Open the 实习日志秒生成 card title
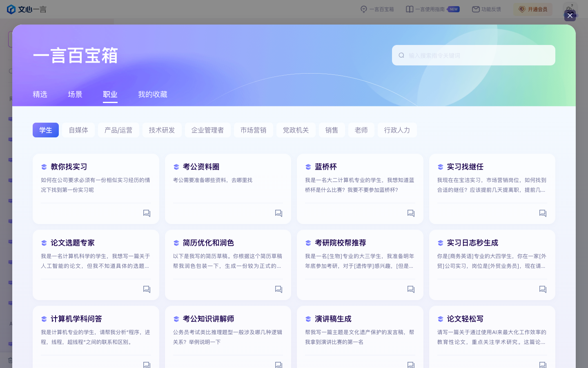 tap(472, 243)
